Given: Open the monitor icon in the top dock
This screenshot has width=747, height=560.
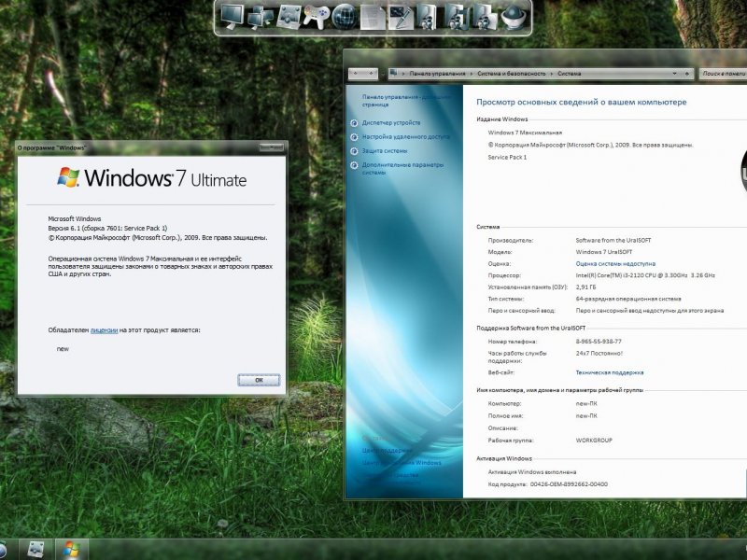Looking at the screenshot, I should tap(233, 16).
